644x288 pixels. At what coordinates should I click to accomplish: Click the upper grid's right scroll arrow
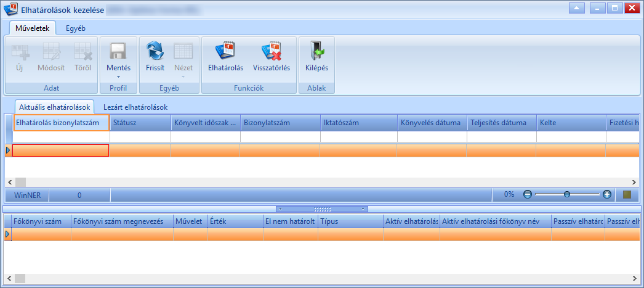point(634,182)
